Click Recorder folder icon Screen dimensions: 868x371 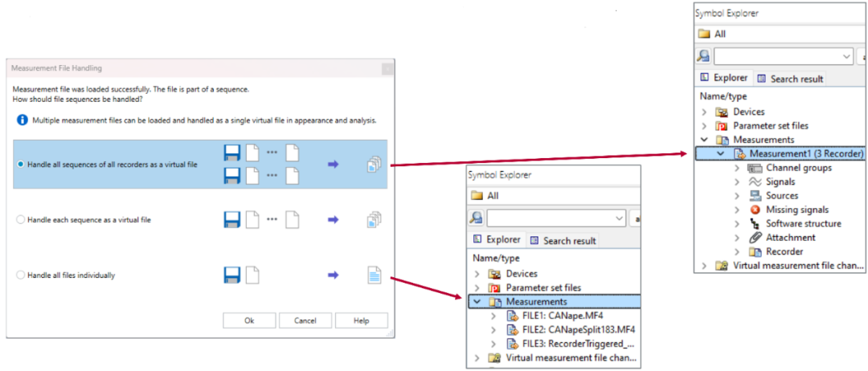click(x=755, y=251)
